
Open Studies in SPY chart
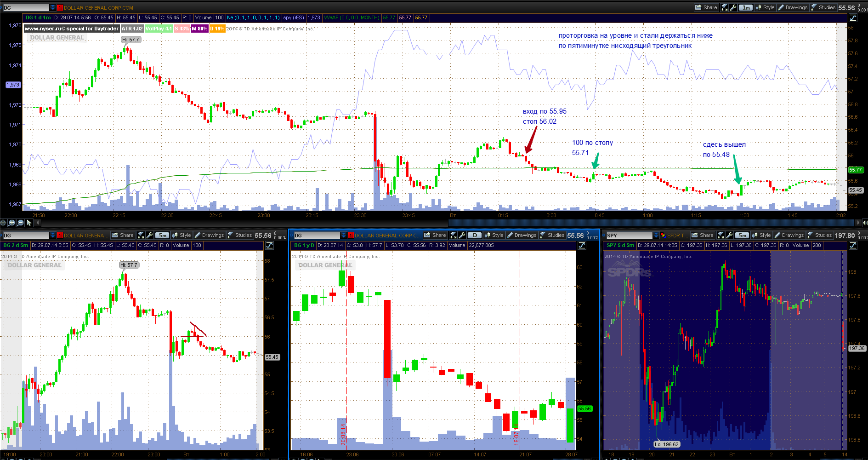[820, 235]
